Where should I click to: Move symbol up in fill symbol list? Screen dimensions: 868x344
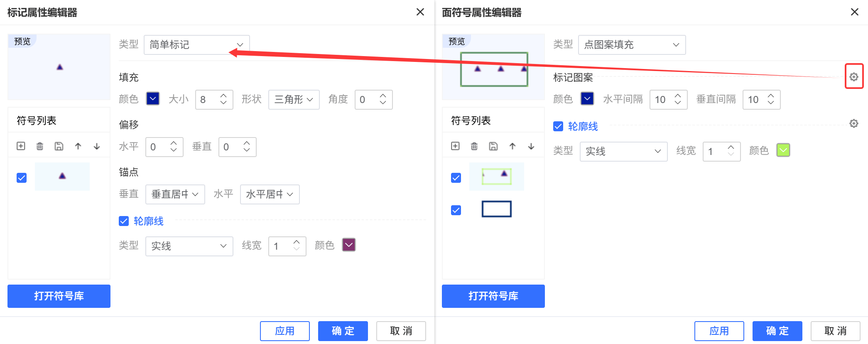[512, 146]
